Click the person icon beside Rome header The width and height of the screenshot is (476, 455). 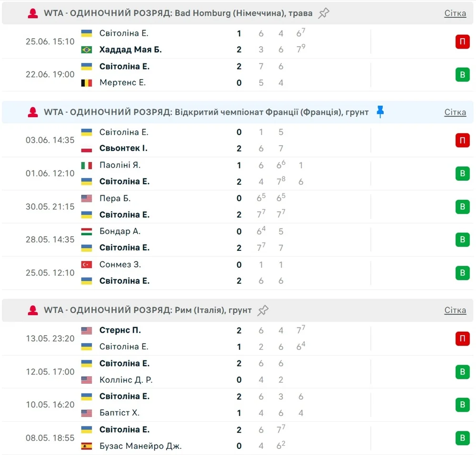(32, 310)
